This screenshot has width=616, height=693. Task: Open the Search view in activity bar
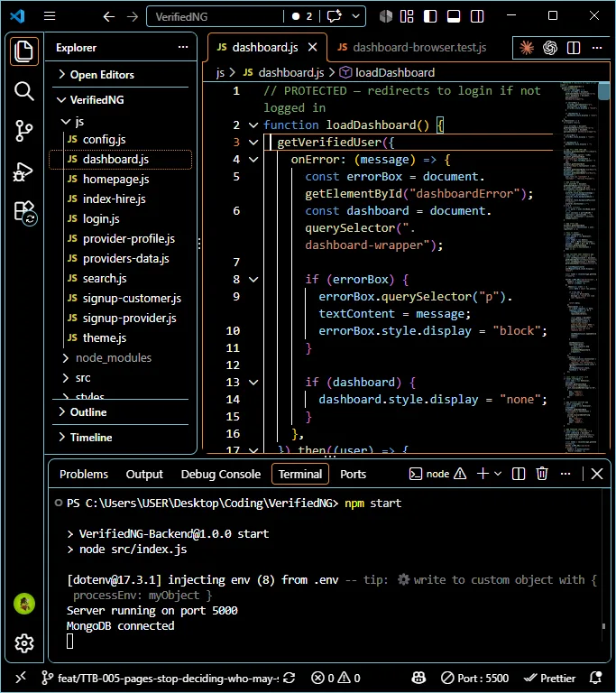23,91
